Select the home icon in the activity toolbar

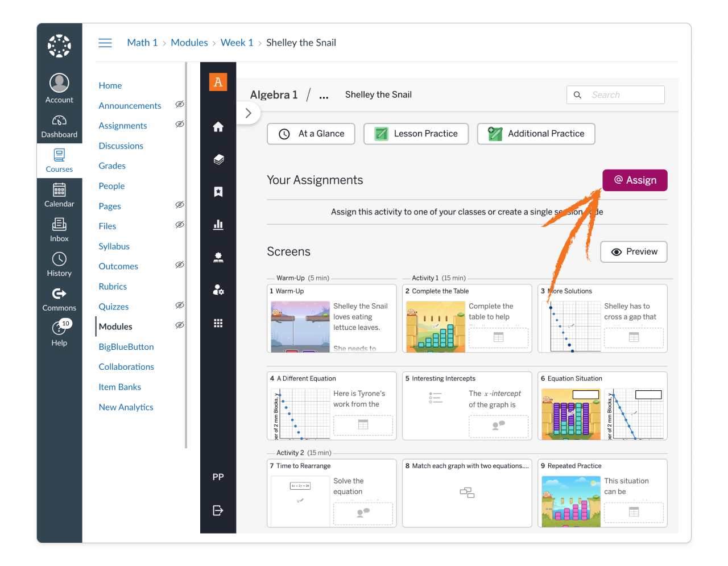(218, 127)
